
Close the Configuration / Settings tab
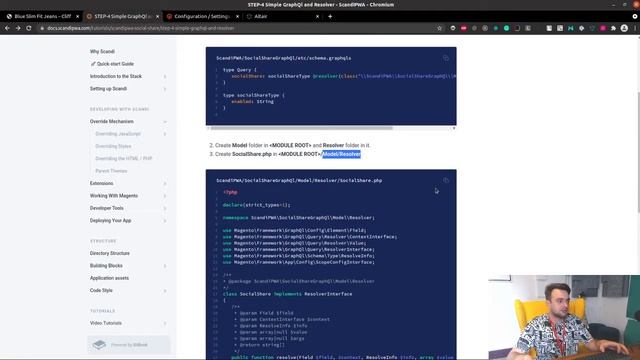[238, 16]
